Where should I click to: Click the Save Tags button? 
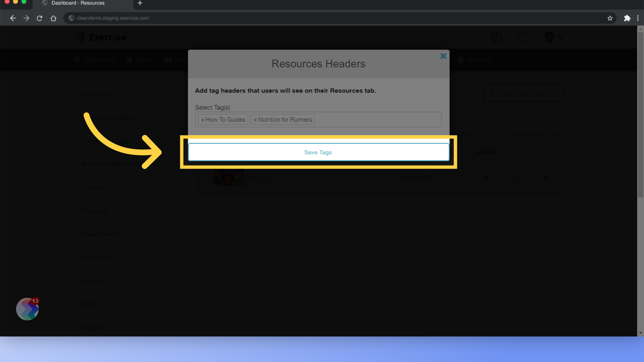pyautogui.click(x=318, y=152)
